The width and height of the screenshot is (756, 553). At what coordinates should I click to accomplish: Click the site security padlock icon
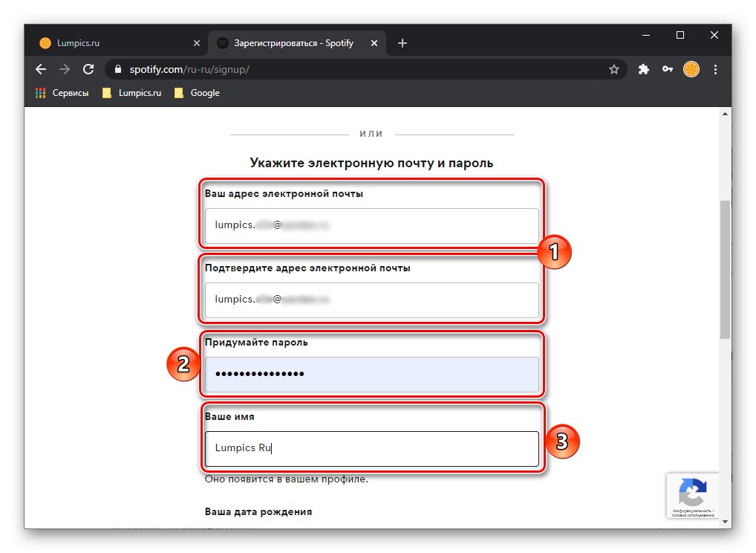click(117, 69)
